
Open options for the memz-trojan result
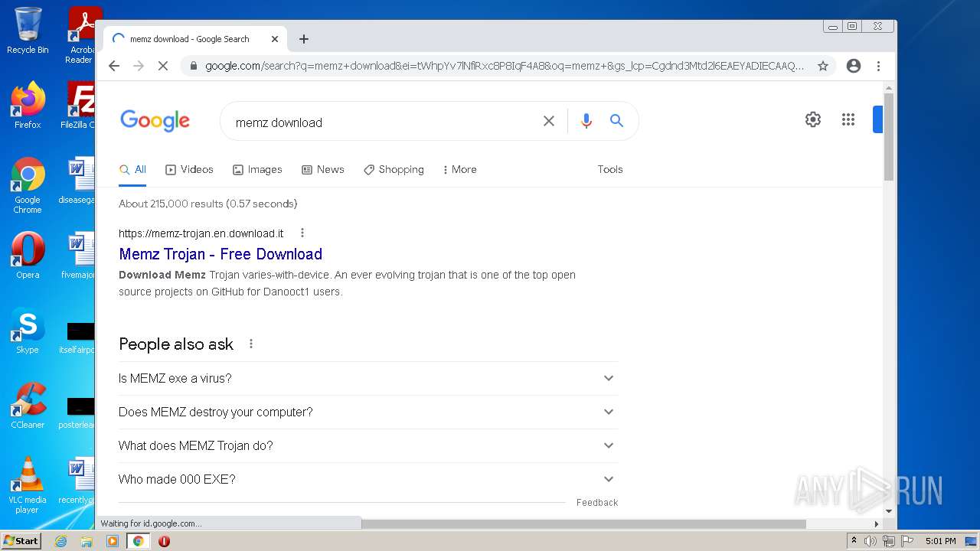302,233
